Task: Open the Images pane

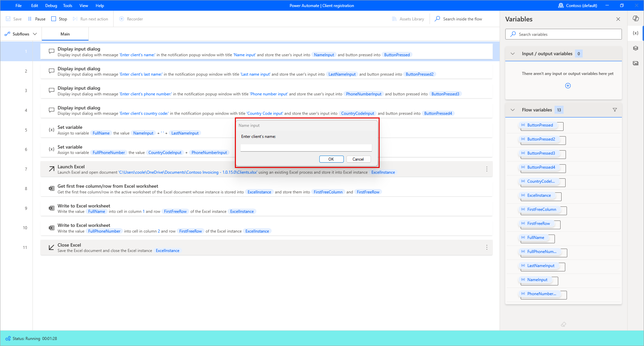Action: coord(636,63)
